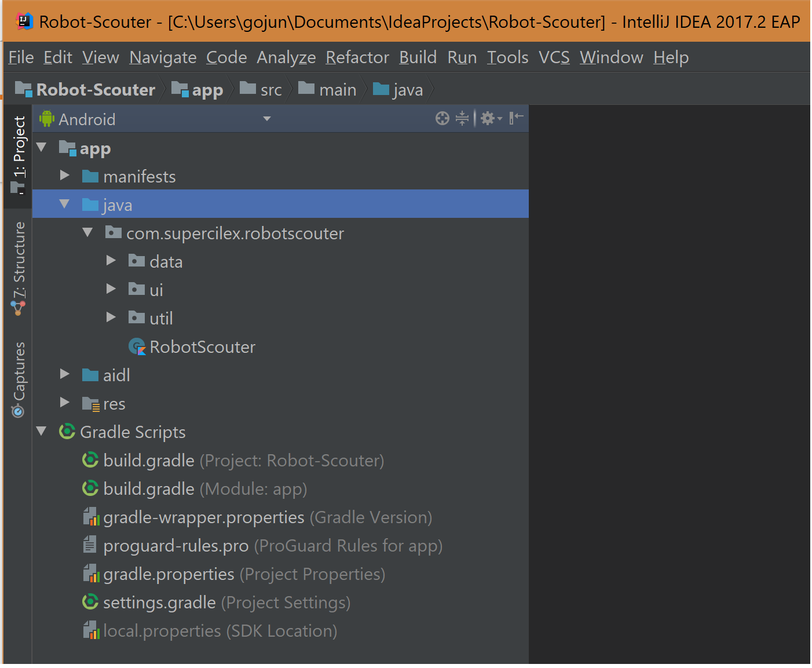The height and width of the screenshot is (668, 812).
Task: Open the Android view selector dropdown
Action: tap(266, 119)
